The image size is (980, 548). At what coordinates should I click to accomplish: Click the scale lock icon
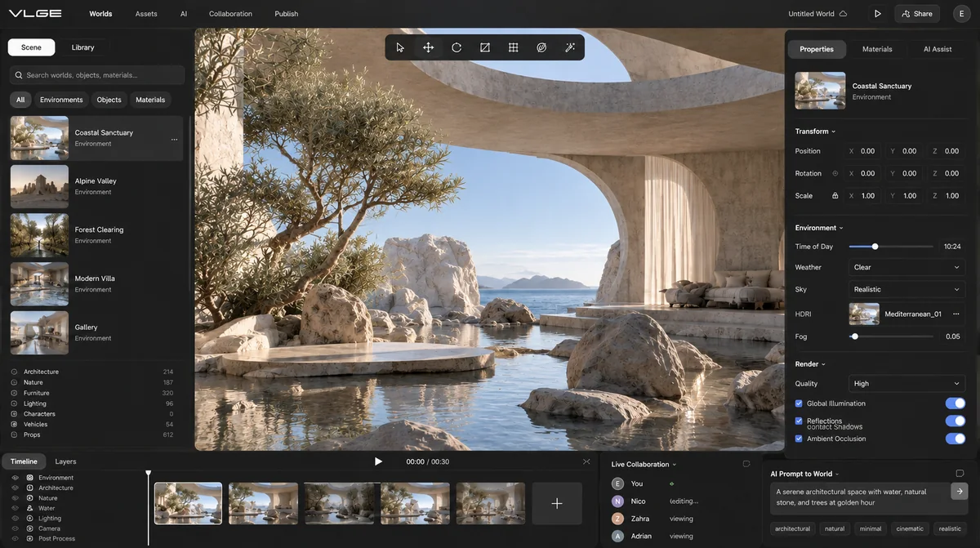click(835, 196)
